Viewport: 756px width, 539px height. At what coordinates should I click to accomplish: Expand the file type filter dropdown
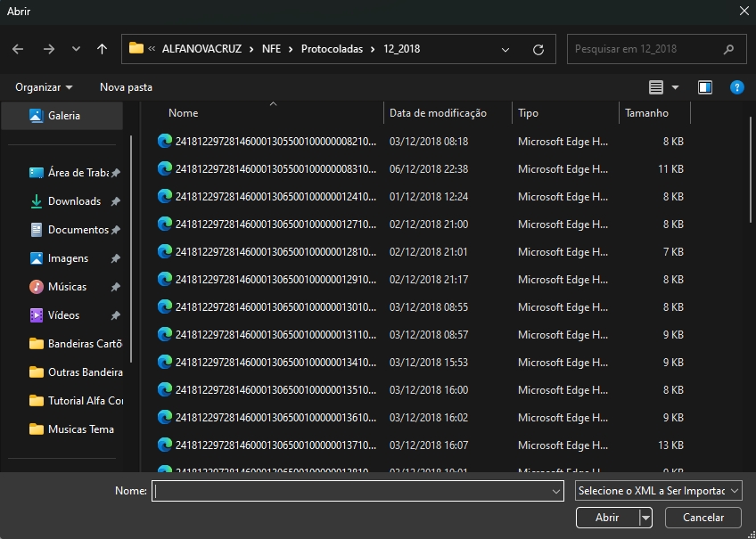click(x=658, y=491)
